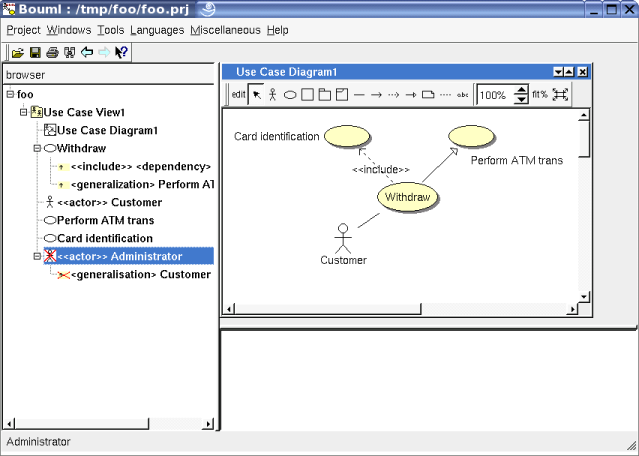Select the dotted anchor line tool
The width and height of the screenshot is (639, 456).
tap(445, 95)
